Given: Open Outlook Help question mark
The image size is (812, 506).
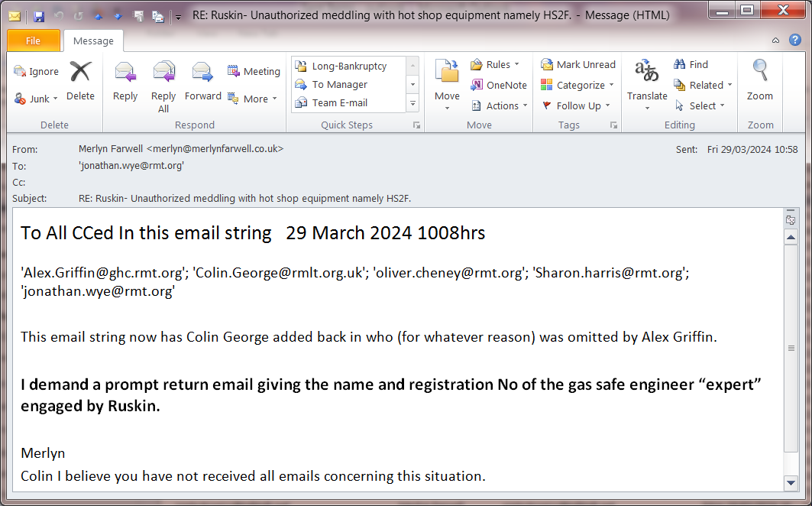Looking at the screenshot, I should (795, 41).
